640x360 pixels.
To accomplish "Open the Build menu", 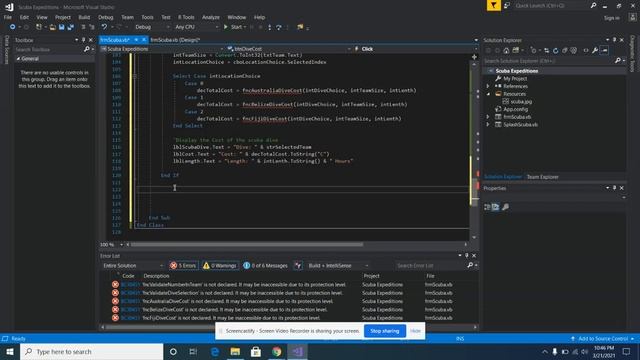I will [84, 17].
